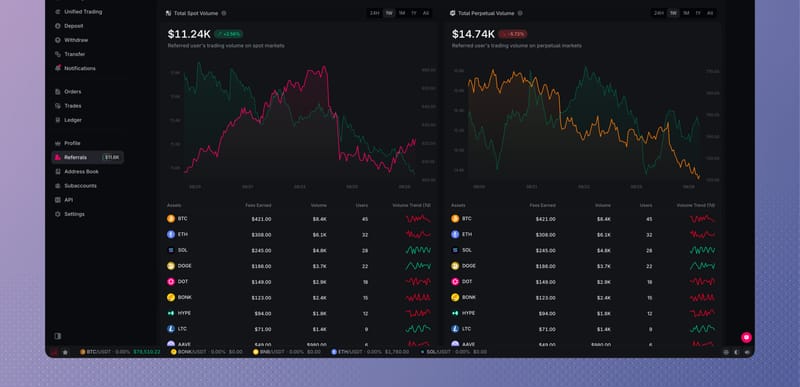Click the green percentage badge beside $11.24K
The height and width of the screenshot is (387, 800).
pyautogui.click(x=229, y=34)
